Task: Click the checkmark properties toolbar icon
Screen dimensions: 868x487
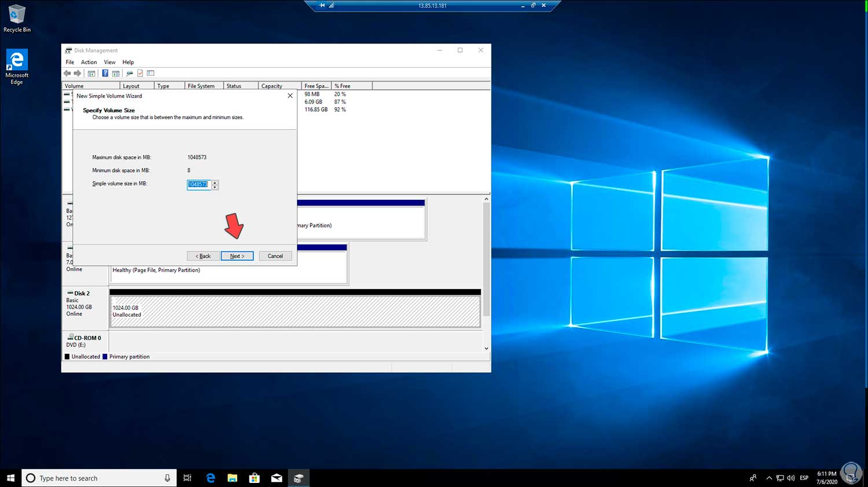Action: pyautogui.click(x=140, y=74)
